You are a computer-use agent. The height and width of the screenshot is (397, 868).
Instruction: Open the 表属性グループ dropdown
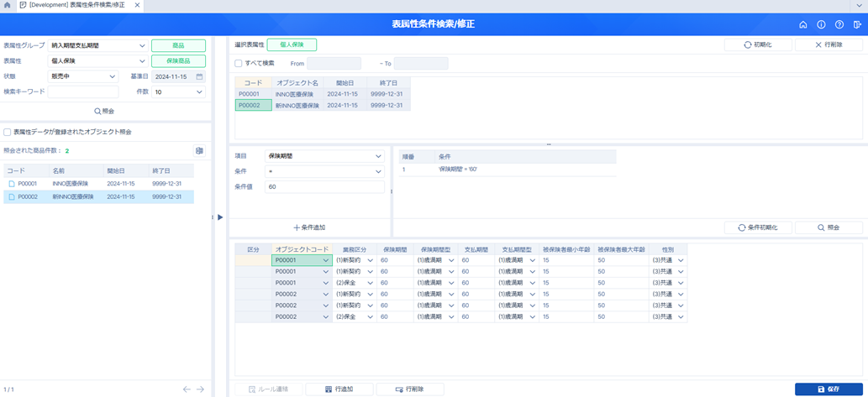(97, 45)
